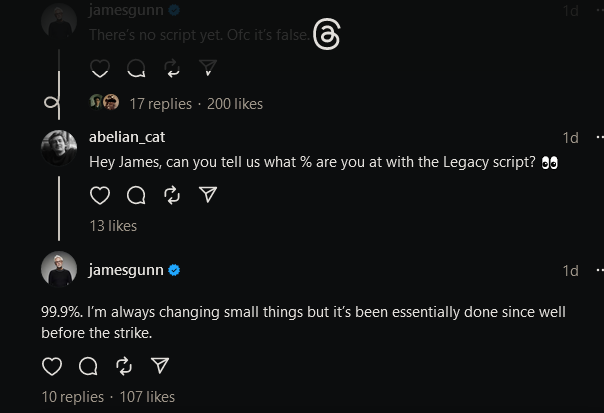Screen dimensions: 604x413
Task: View the 17 replies thread
Action: tap(160, 103)
